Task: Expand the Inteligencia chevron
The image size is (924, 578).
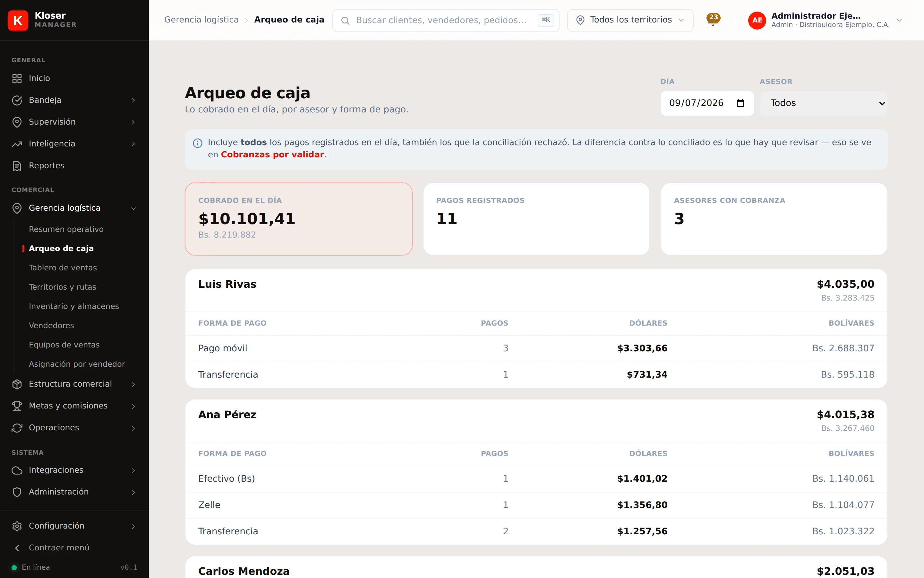Action: tap(133, 144)
